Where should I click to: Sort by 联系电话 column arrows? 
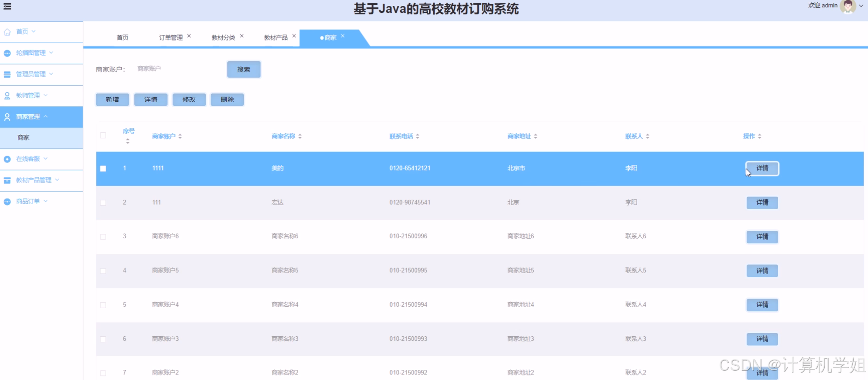[418, 136]
